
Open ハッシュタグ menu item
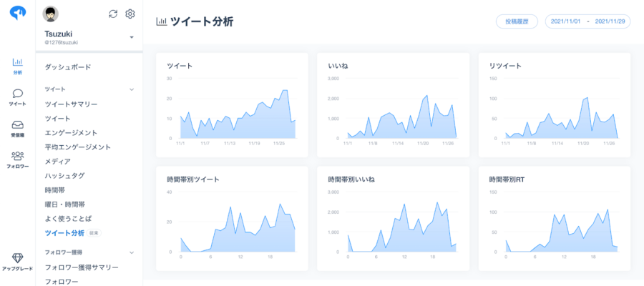pos(64,176)
